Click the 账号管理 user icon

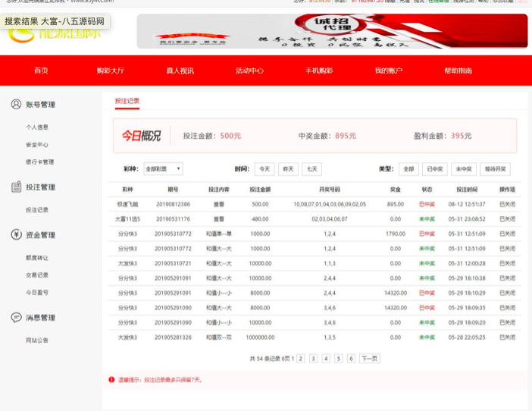click(16, 105)
